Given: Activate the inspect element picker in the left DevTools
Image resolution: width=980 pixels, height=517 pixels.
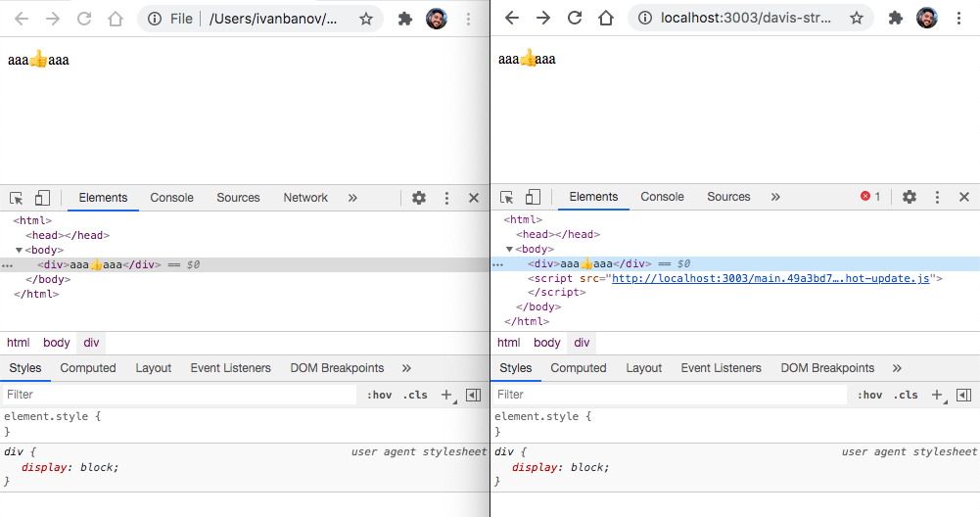Looking at the screenshot, I should (x=17, y=198).
